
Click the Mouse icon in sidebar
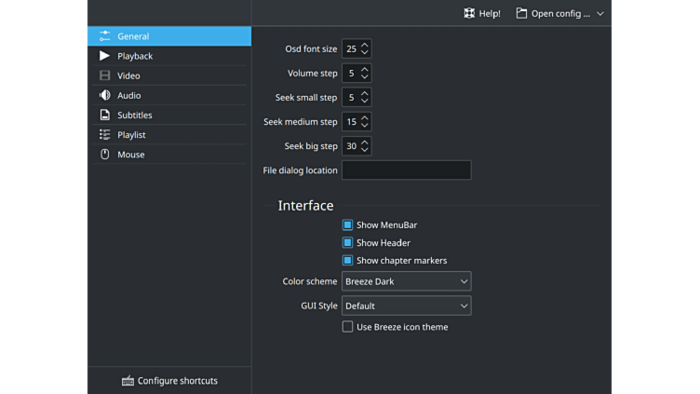point(104,154)
